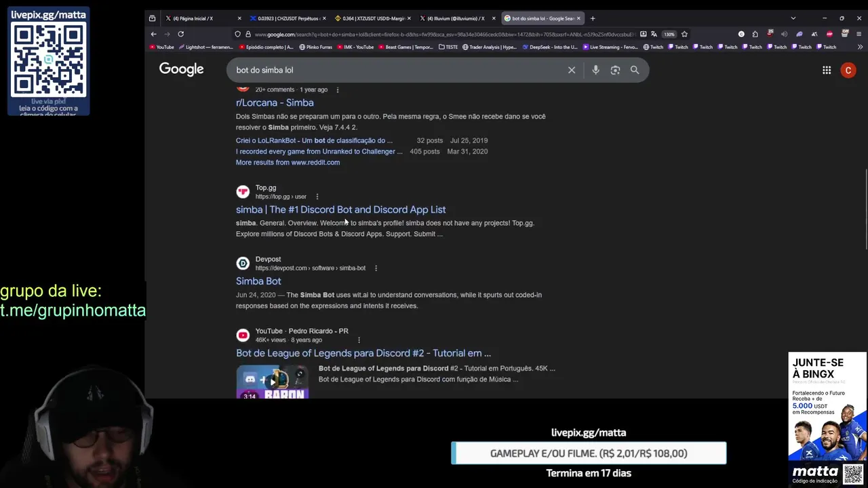868x488 pixels.
Task: Open the Google account avatar C
Action: 848,70
